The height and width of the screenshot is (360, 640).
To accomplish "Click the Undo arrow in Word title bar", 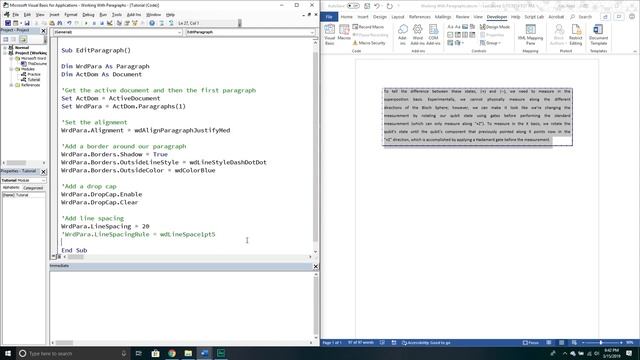I will pyautogui.click(x=377, y=6).
